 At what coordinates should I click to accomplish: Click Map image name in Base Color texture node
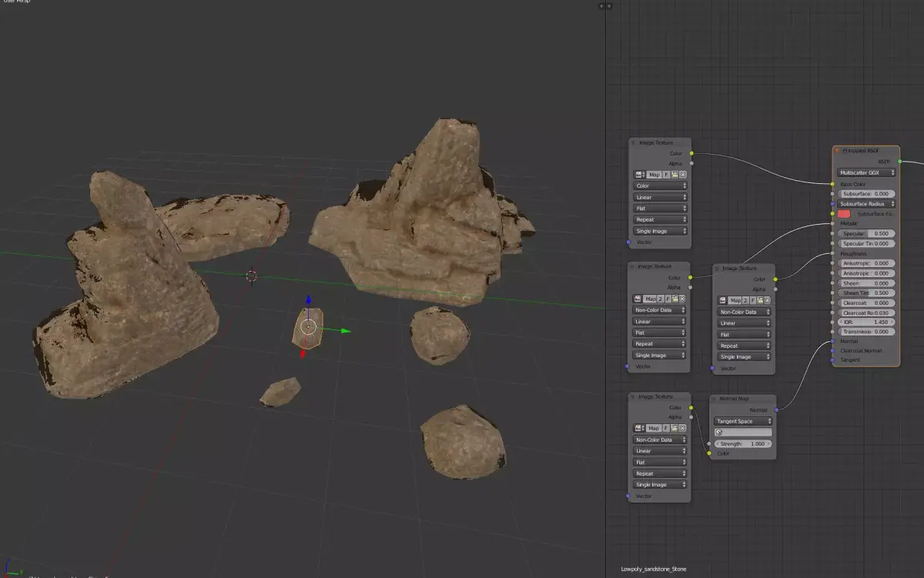[654, 175]
